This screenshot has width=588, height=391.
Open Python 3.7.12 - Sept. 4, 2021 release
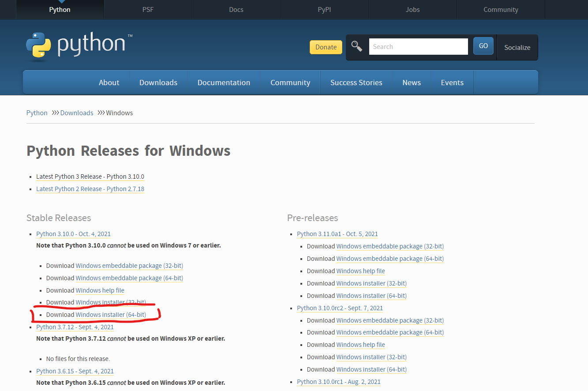click(75, 327)
